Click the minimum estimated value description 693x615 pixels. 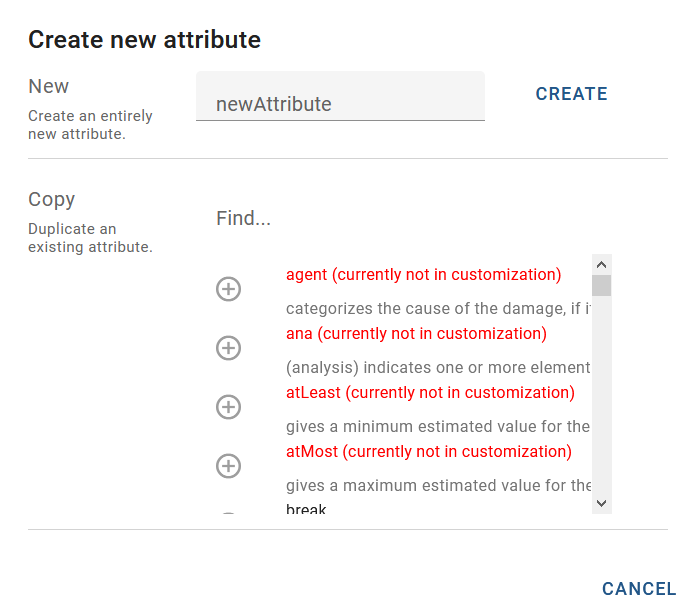pyautogui.click(x=438, y=426)
